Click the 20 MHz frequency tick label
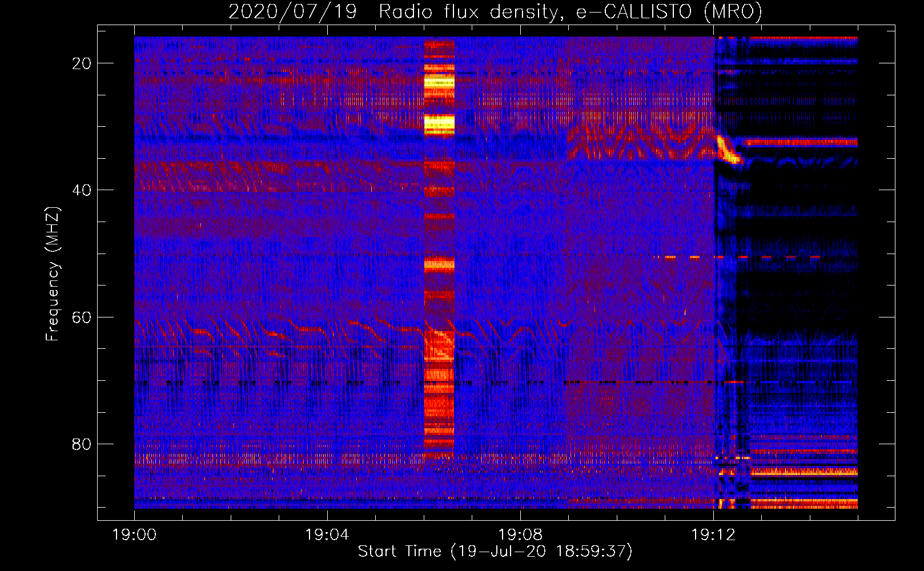 [82, 63]
